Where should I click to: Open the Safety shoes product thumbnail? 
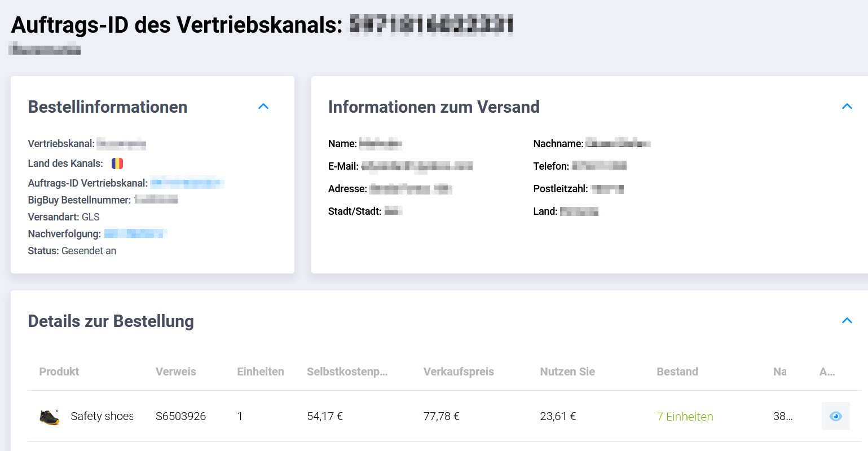50,417
